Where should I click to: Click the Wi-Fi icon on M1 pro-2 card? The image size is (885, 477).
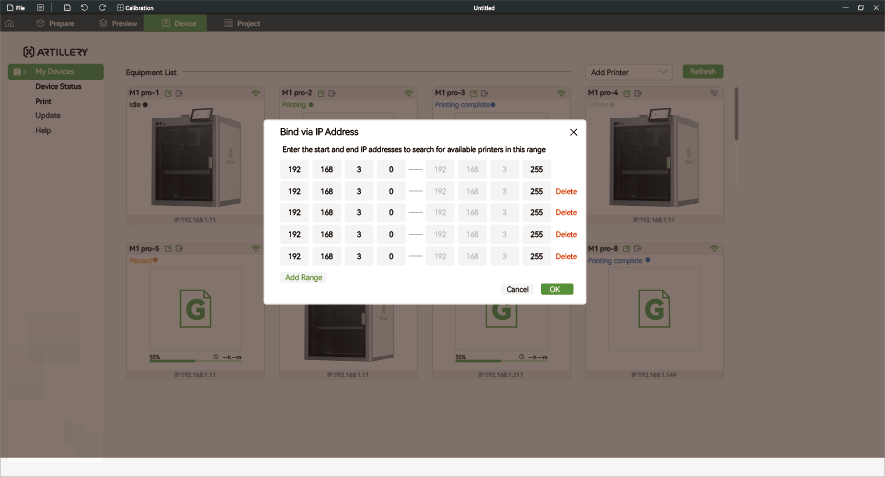409,93
